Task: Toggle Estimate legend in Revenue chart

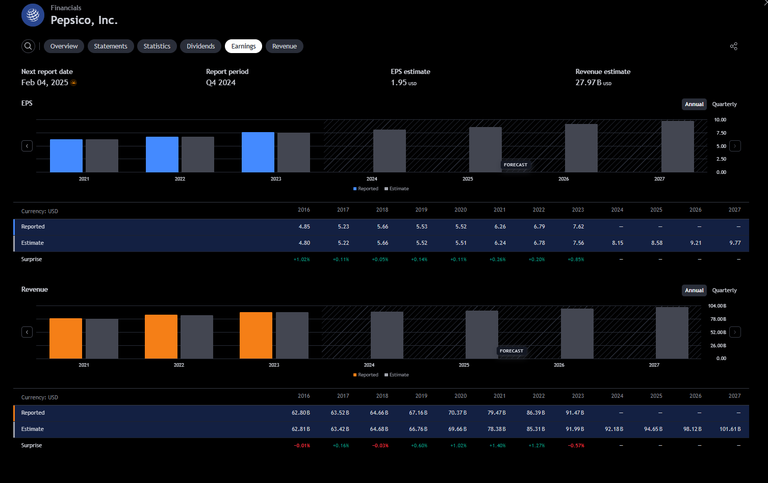Action: click(397, 375)
